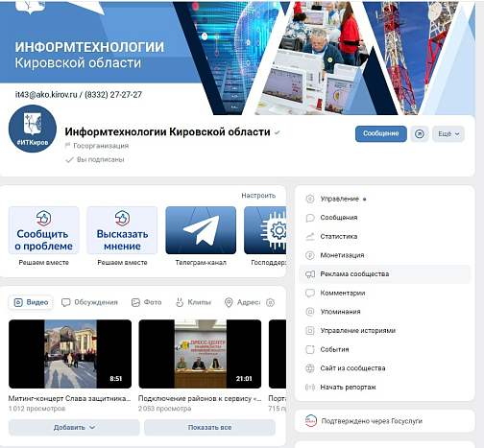
Task: Click the Реклама сообщества megaphone icon
Action: 310,274
